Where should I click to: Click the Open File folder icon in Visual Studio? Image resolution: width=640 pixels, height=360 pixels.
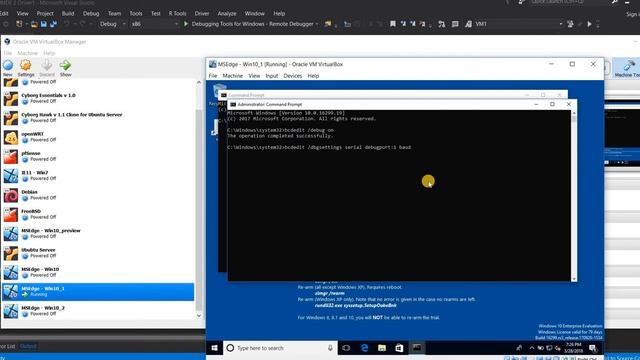click(x=34, y=24)
